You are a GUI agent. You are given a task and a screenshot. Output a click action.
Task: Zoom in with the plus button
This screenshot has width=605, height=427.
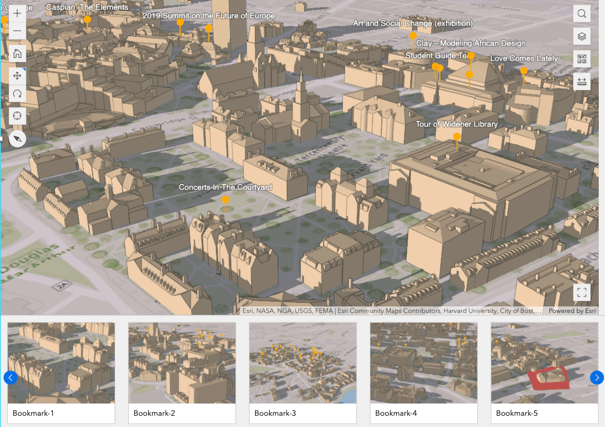coord(17,14)
